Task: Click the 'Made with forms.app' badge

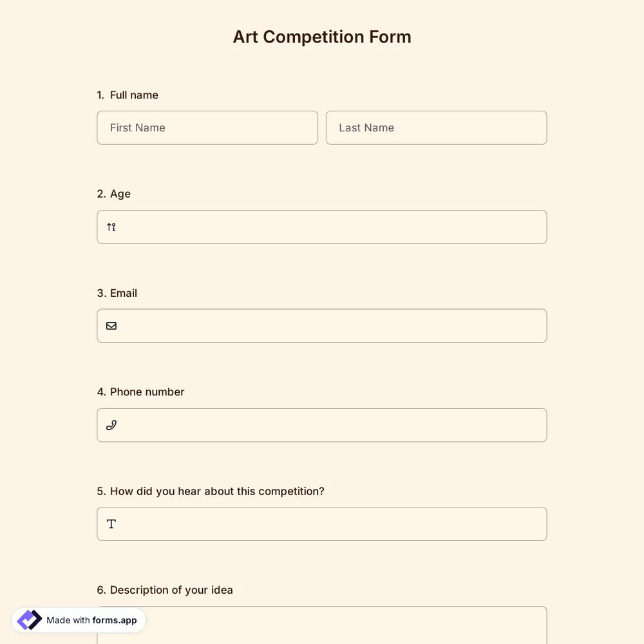Action: click(x=79, y=620)
